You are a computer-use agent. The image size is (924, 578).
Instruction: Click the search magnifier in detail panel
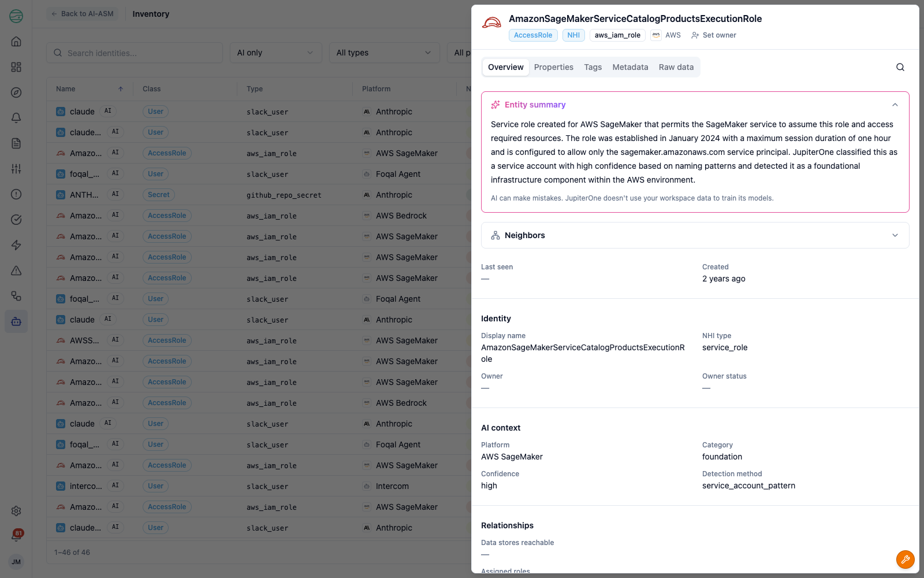[x=900, y=67]
